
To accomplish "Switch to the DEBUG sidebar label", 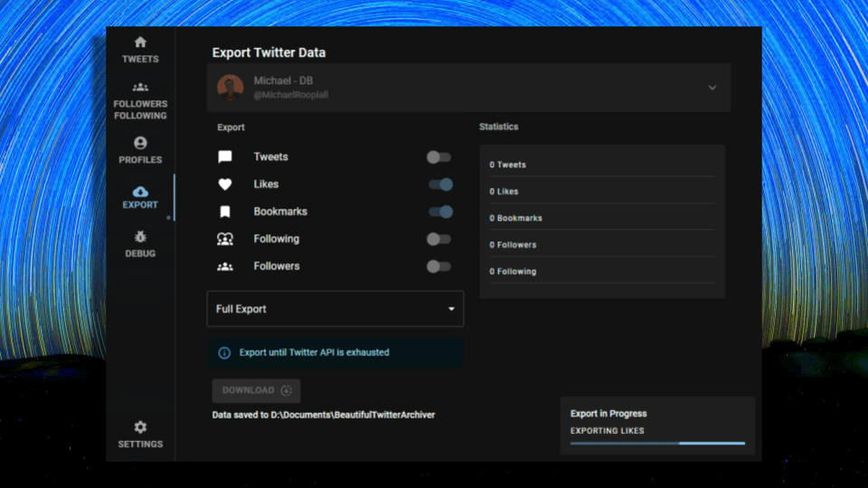I will coord(140,253).
